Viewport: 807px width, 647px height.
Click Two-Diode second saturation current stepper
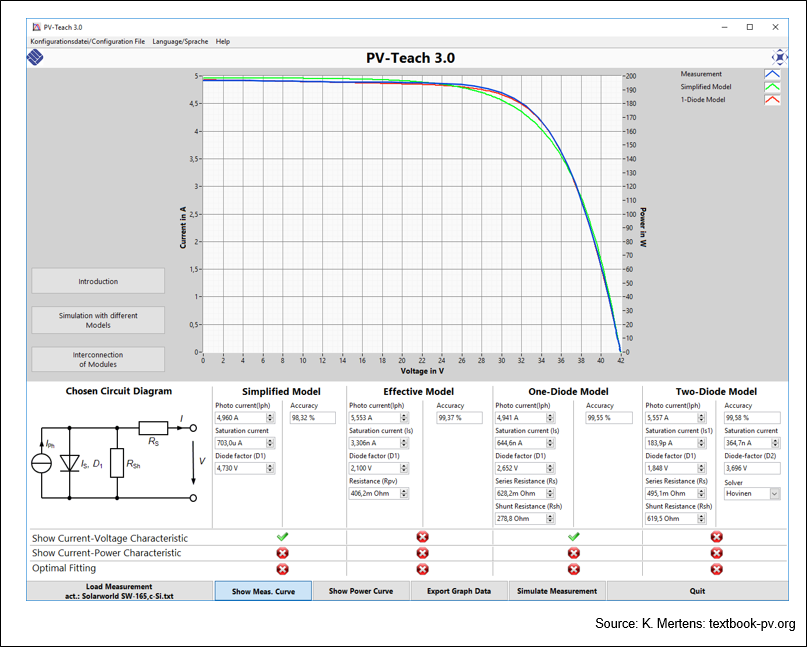776,443
